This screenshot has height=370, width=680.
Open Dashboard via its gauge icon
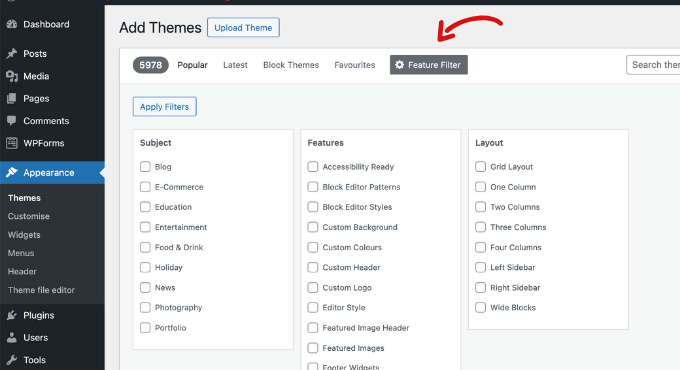(12, 24)
